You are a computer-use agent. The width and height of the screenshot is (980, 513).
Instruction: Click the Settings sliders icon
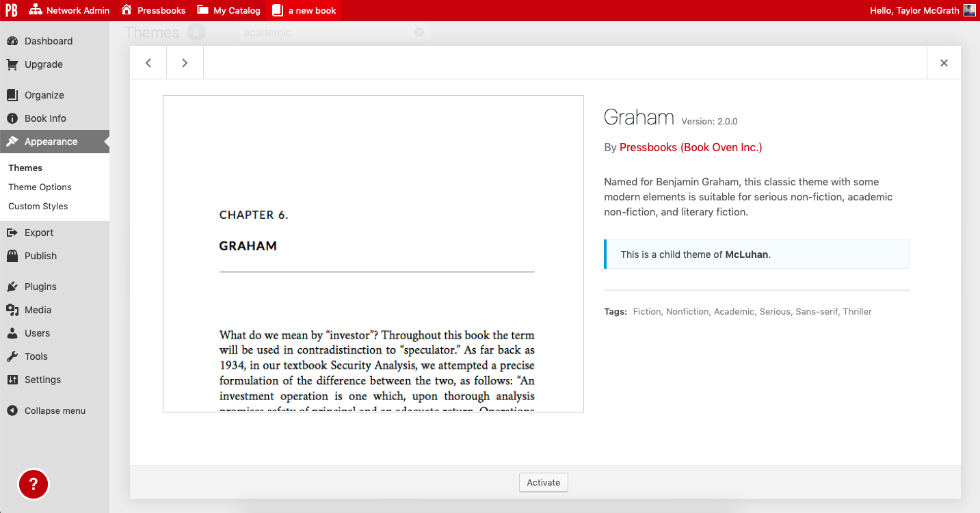(12, 380)
